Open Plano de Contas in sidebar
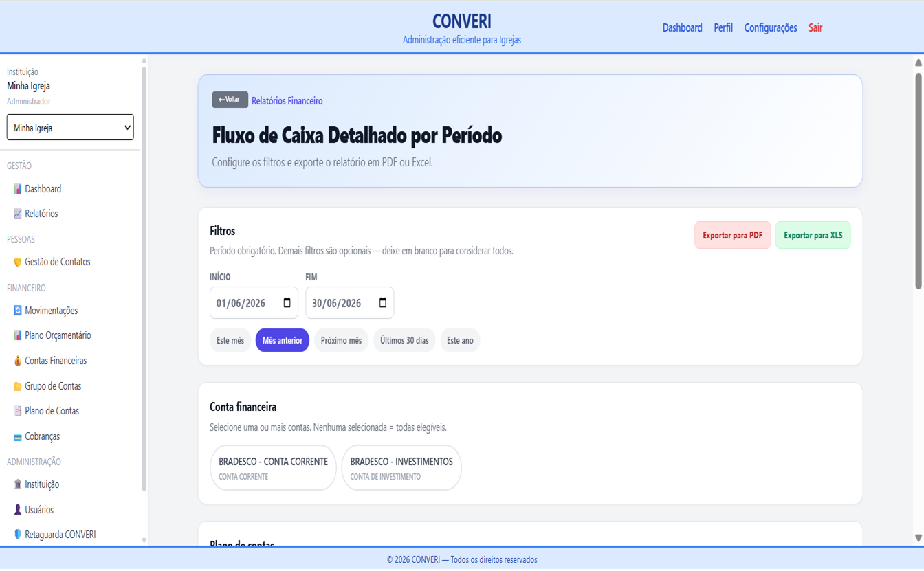This screenshot has height=571, width=924. click(52, 411)
